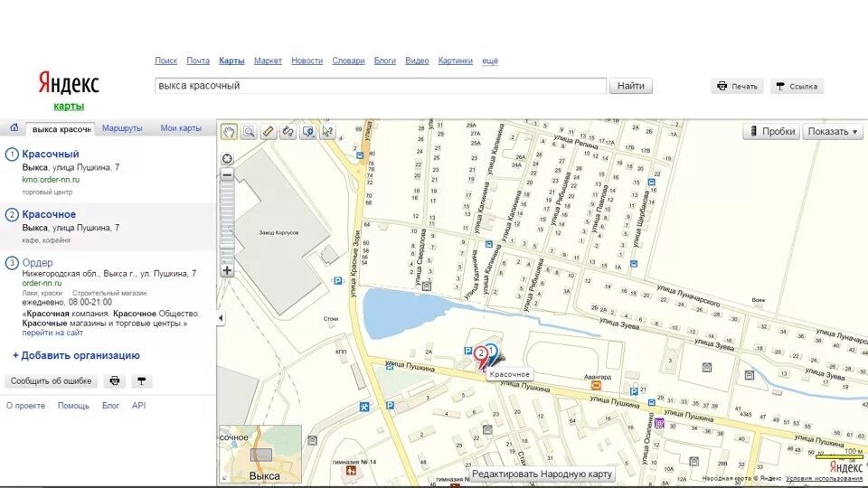Click Добавить организацию link
Viewport: 868px width, 488px height.
click(76, 356)
